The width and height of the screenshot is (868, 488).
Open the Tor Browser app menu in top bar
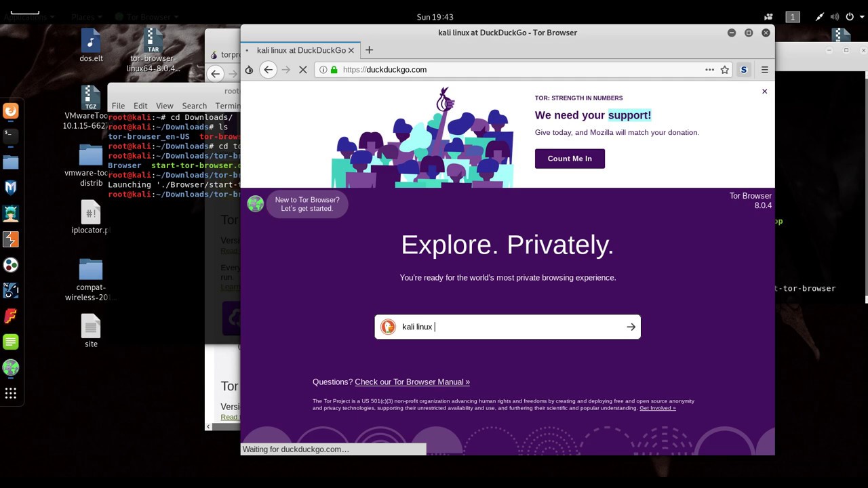coord(146,17)
